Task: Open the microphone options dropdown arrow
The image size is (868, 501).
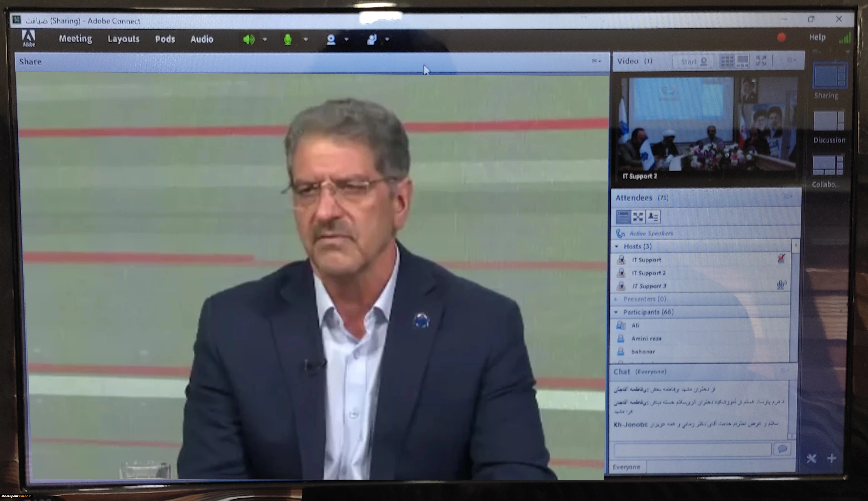Action: point(306,39)
